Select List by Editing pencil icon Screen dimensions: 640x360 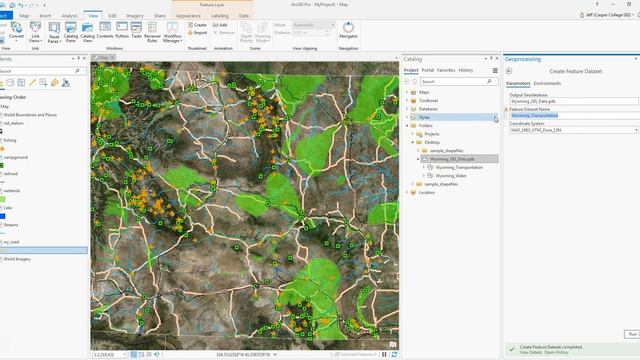pyautogui.click(x=32, y=83)
